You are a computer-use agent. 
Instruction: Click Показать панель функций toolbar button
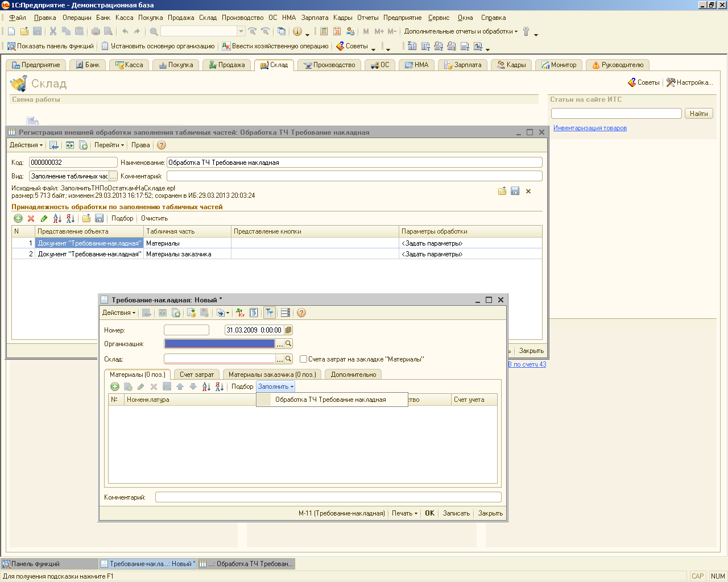tap(51, 46)
